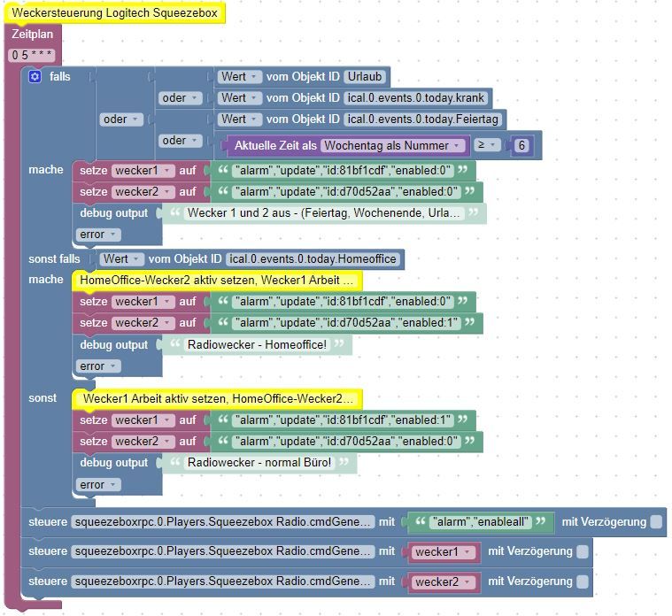Edit debug text Wecker 1 und 2 aus
Viewport: 672px width, 616px height.
point(324,213)
